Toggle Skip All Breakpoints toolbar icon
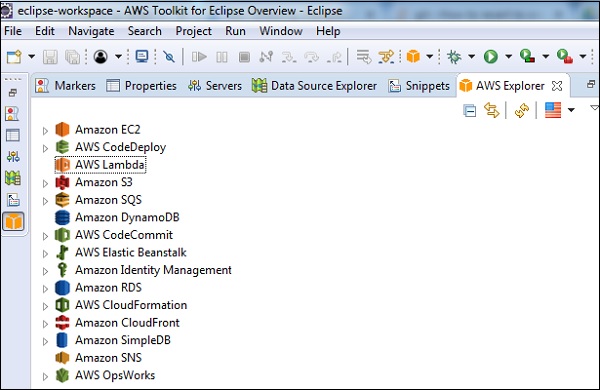 (169, 57)
